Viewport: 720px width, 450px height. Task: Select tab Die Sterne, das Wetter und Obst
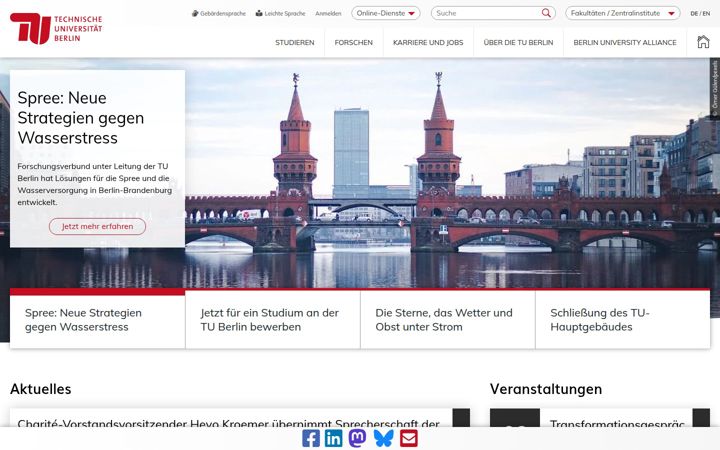pos(448,320)
